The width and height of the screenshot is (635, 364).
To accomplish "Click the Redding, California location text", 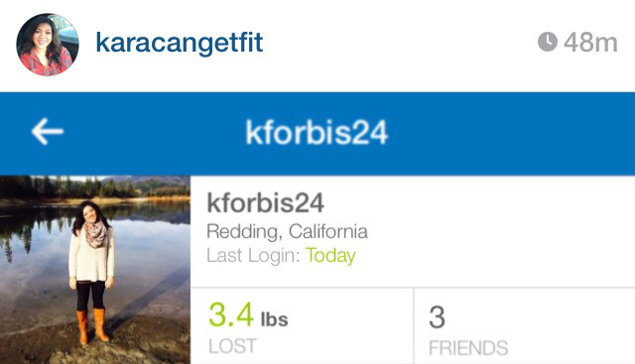I will coord(287,232).
